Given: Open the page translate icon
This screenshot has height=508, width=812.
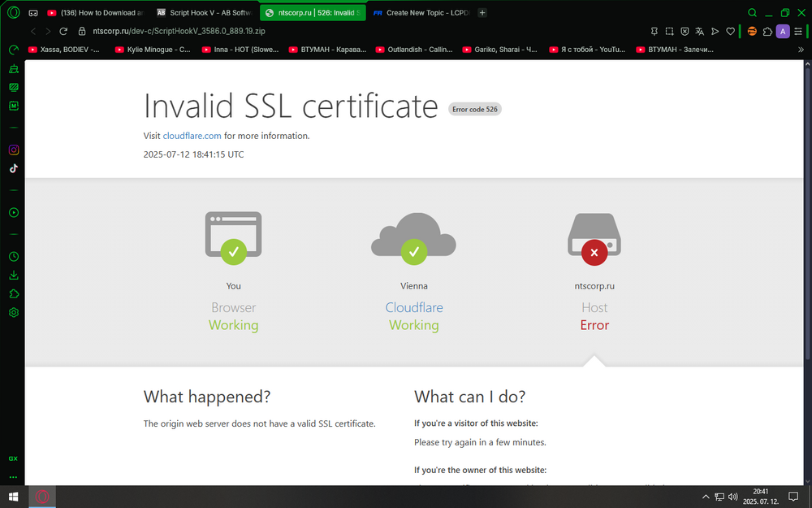Looking at the screenshot, I should pyautogui.click(x=700, y=32).
